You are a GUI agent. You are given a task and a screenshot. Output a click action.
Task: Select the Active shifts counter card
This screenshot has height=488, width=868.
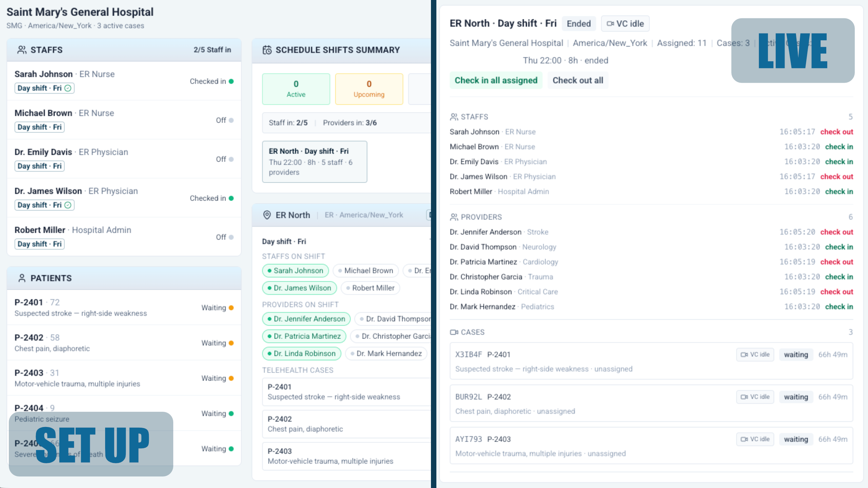point(296,89)
